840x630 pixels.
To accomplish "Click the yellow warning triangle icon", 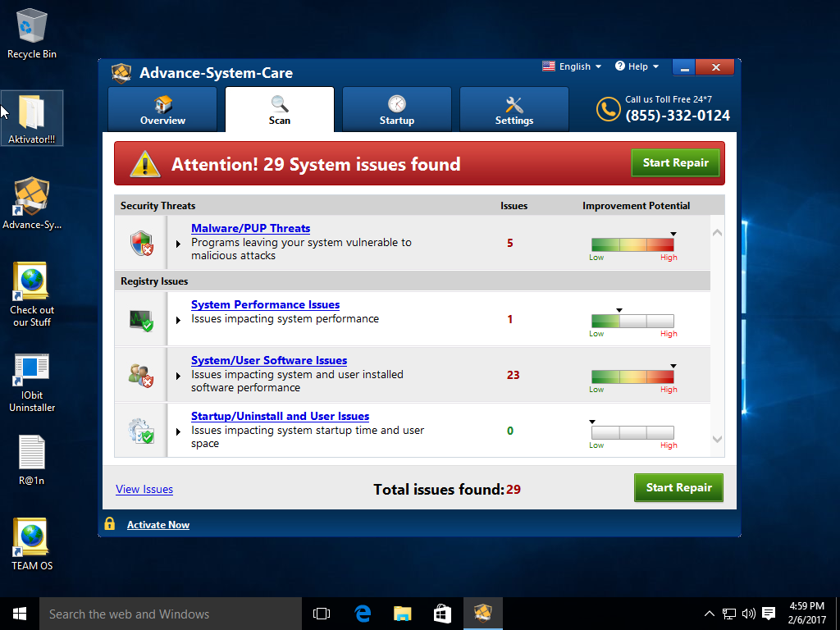I will (x=145, y=164).
